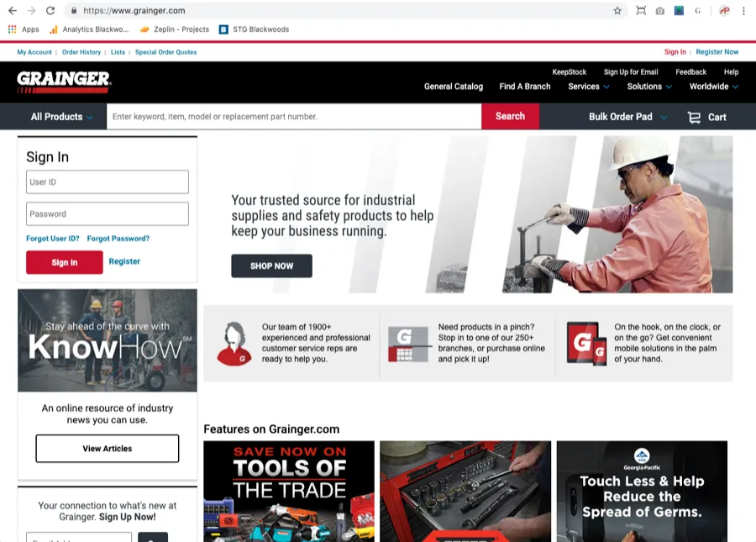The width and height of the screenshot is (756, 542).
Task: Bookmark this page with the star icon
Action: tap(617, 11)
